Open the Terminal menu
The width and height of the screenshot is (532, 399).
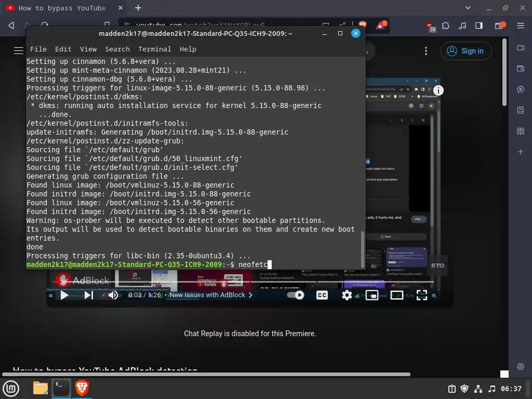[155, 49]
